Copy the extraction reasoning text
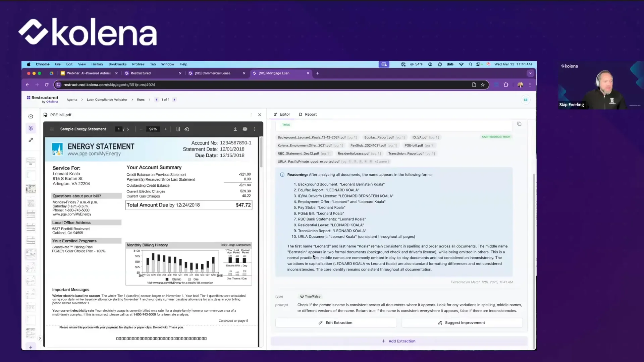The image size is (644, 362). (x=519, y=124)
